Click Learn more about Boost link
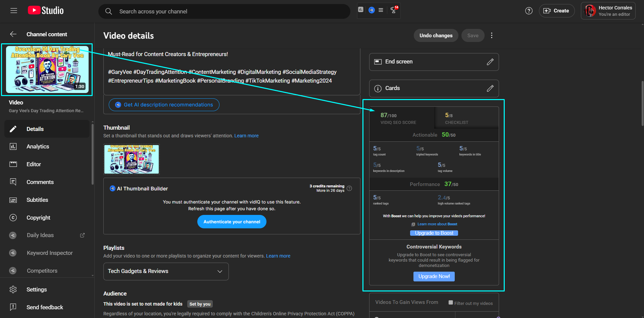The height and width of the screenshot is (318, 644). (437, 224)
